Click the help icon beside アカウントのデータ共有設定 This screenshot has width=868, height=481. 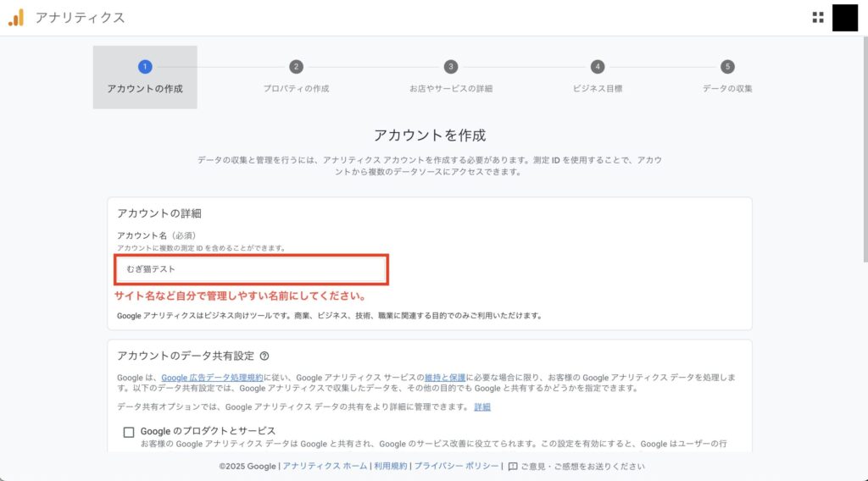point(264,356)
